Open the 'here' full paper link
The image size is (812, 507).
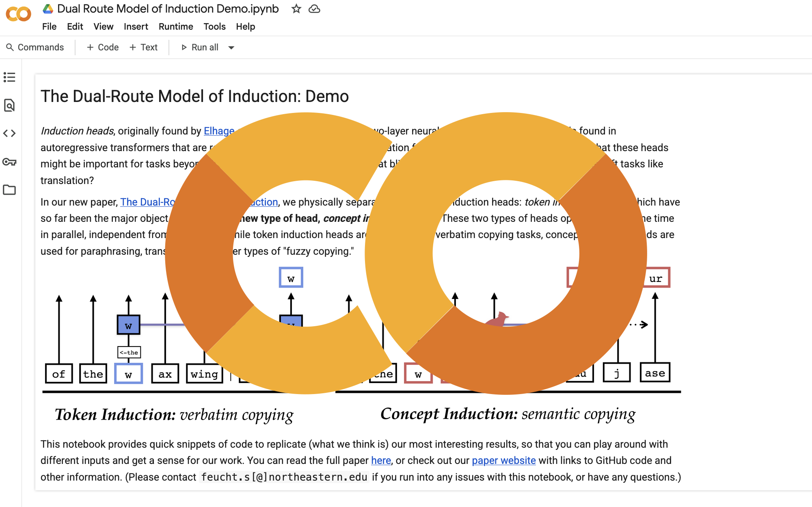pos(381,460)
